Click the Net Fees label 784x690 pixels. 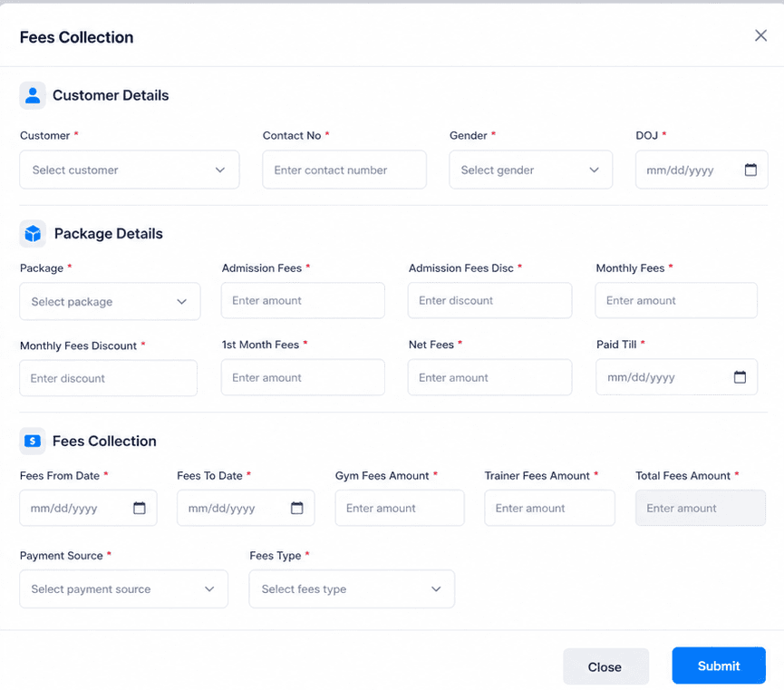[x=431, y=345]
